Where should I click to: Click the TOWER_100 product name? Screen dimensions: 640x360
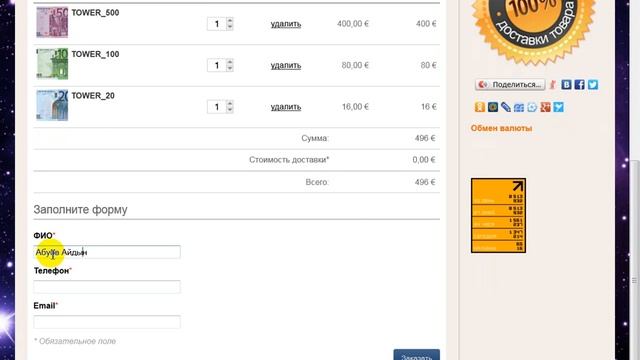96,54
